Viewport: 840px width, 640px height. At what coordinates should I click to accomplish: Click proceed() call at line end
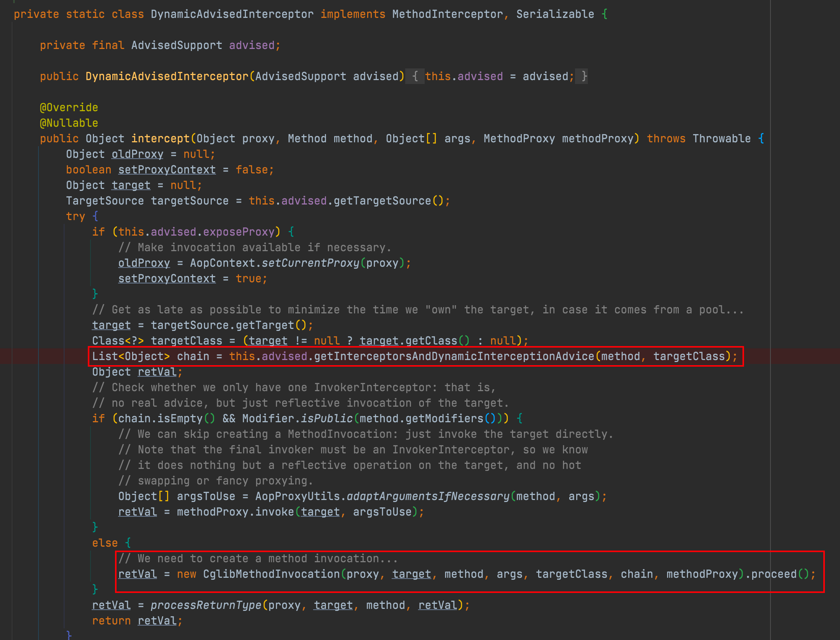[x=774, y=574]
